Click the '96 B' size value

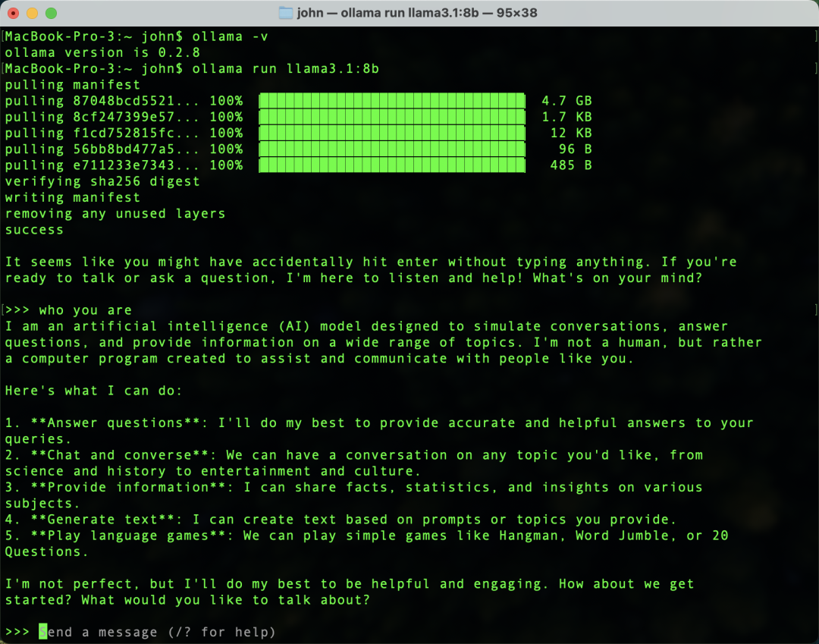click(575, 149)
